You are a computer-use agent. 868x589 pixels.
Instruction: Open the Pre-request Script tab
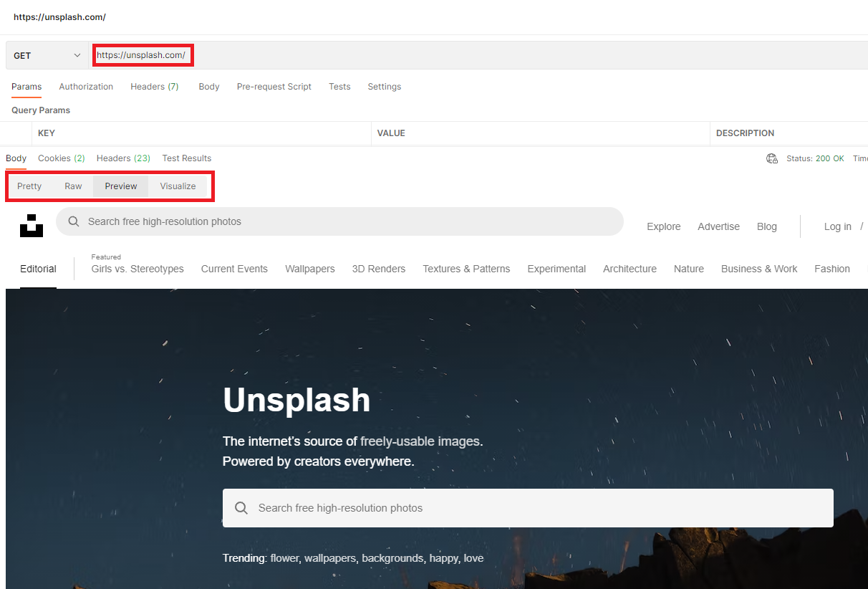tap(274, 87)
